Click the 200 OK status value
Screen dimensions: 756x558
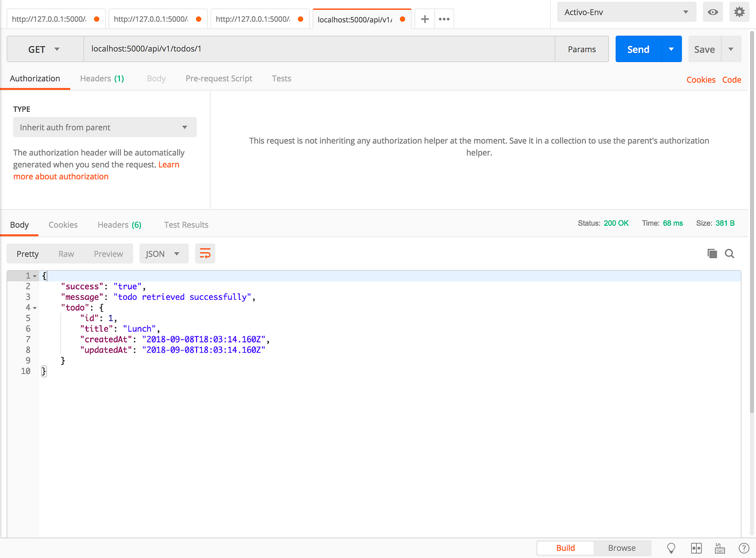(x=616, y=223)
